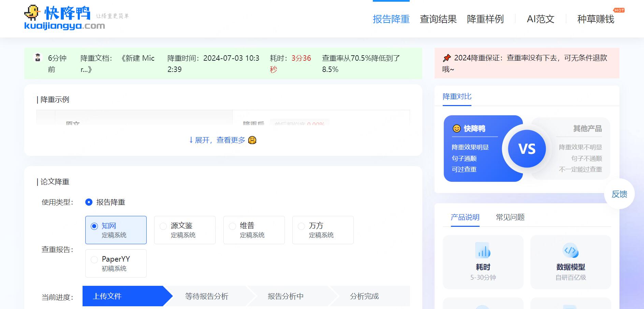644x309 pixels.
Task: Click the 当前进度 label
Action: 57,297
